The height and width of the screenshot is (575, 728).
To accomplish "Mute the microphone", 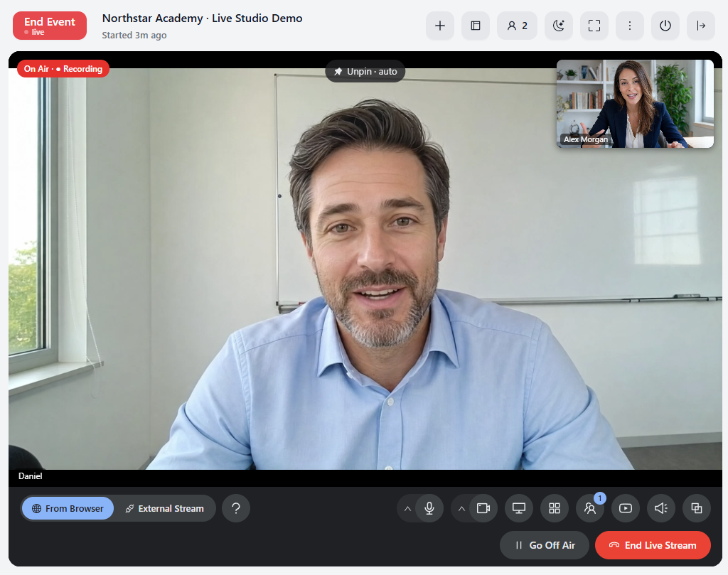I will [x=429, y=508].
